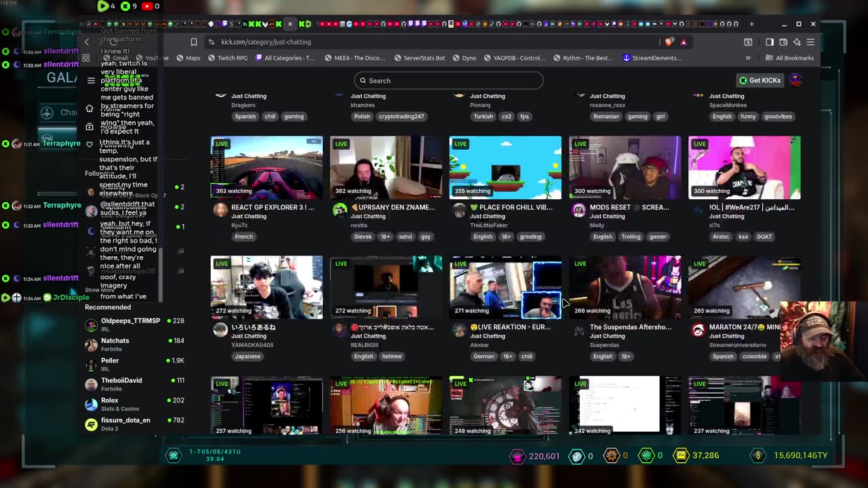Expand Show More in Following list
Viewport: 868px width, 488px height.
click(x=99, y=290)
